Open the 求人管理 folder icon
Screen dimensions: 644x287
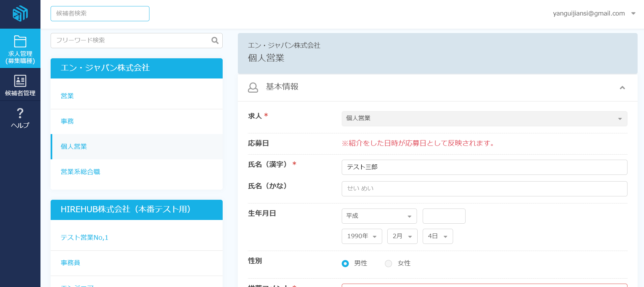[20, 42]
